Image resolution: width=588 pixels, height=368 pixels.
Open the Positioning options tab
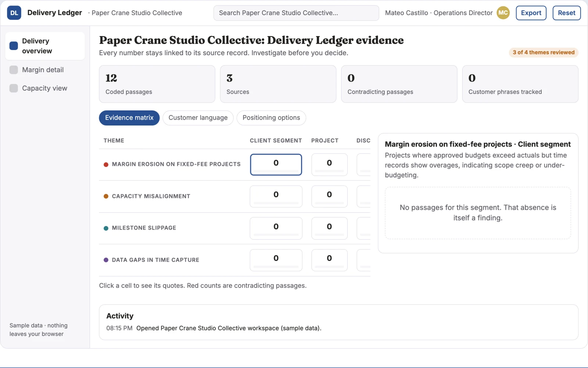click(x=271, y=118)
